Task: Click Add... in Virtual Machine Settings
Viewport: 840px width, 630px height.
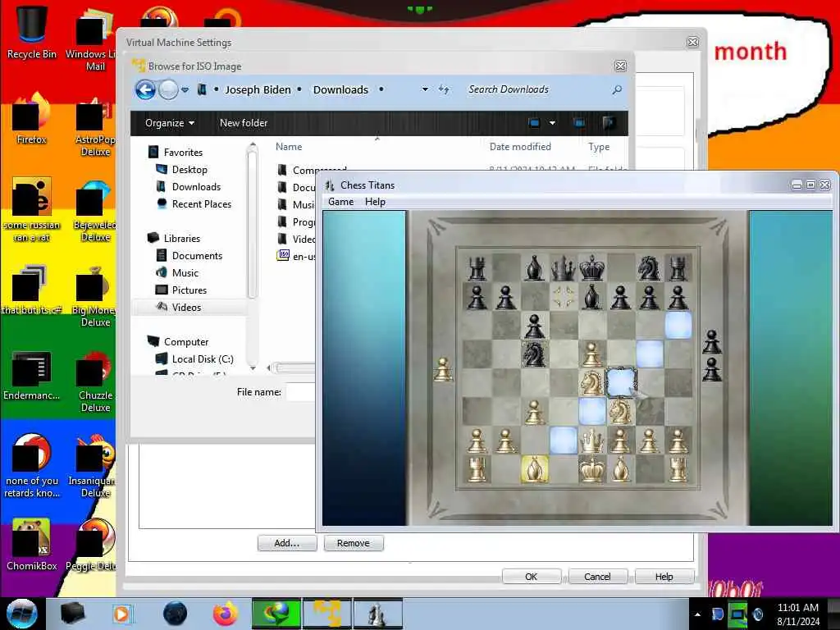Action: coord(287,543)
